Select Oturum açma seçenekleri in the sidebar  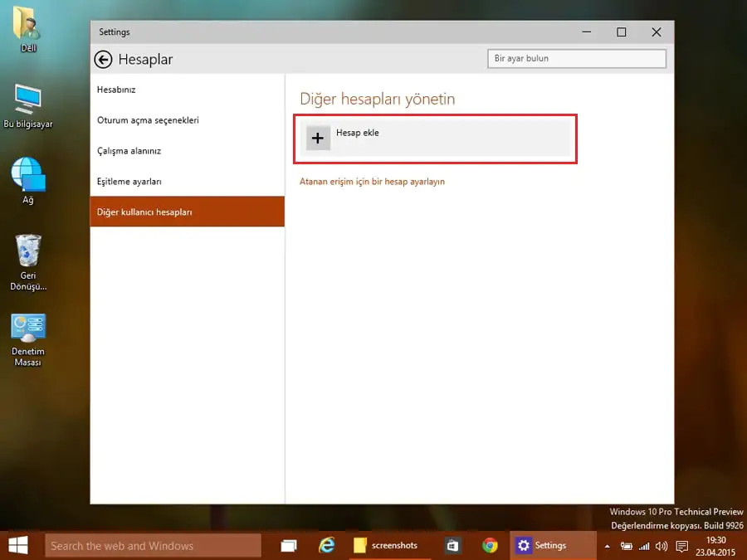coord(148,120)
